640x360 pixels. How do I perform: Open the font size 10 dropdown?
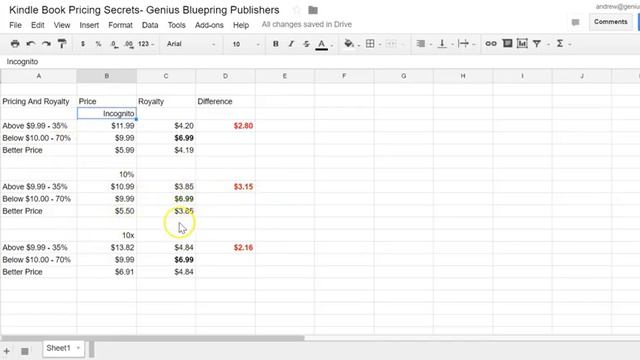(246, 44)
